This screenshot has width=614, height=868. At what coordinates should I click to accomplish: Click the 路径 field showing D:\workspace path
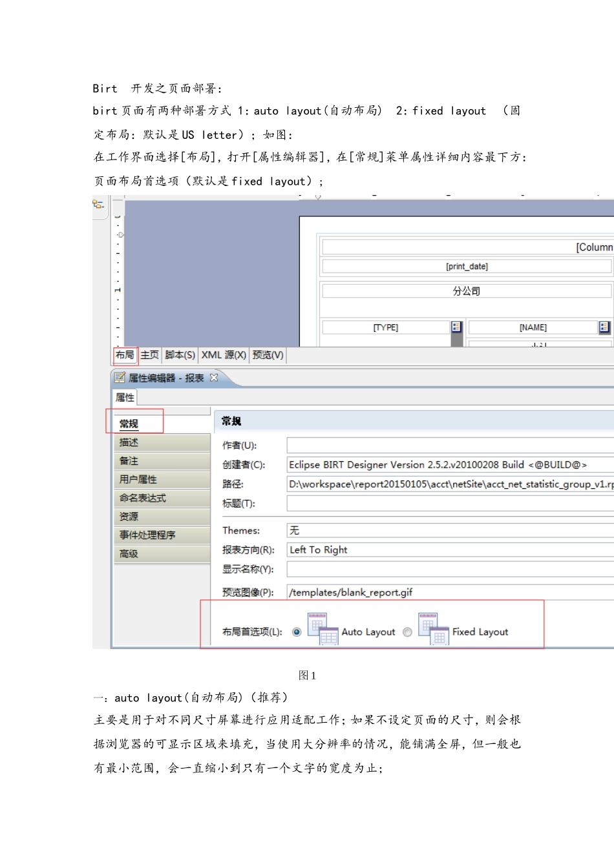click(450, 484)
